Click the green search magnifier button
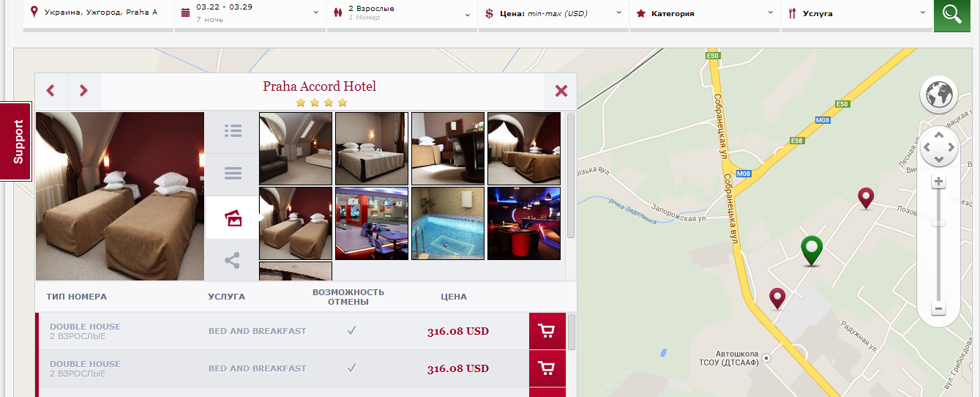The width and height of the screenshot is (980, 397). (951, 13)
